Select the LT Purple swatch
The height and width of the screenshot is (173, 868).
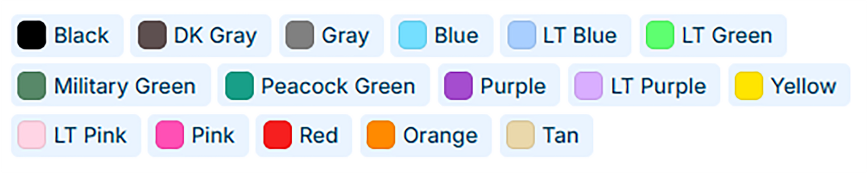click(644, 85)
